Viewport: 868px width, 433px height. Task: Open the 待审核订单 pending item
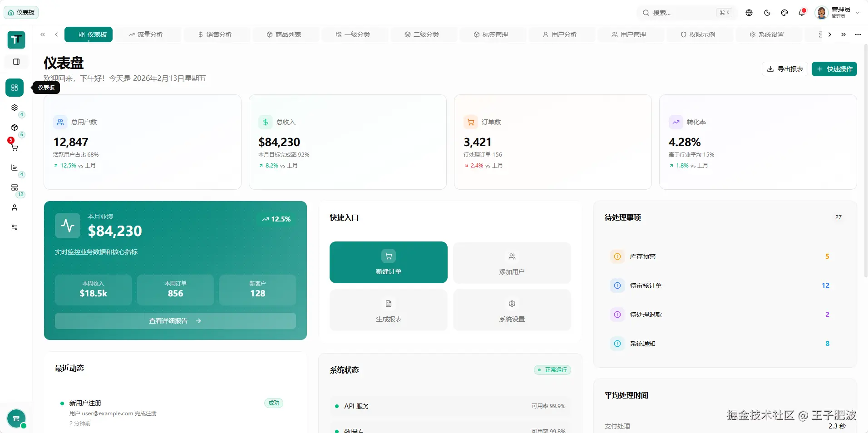[x=725, y=285]
